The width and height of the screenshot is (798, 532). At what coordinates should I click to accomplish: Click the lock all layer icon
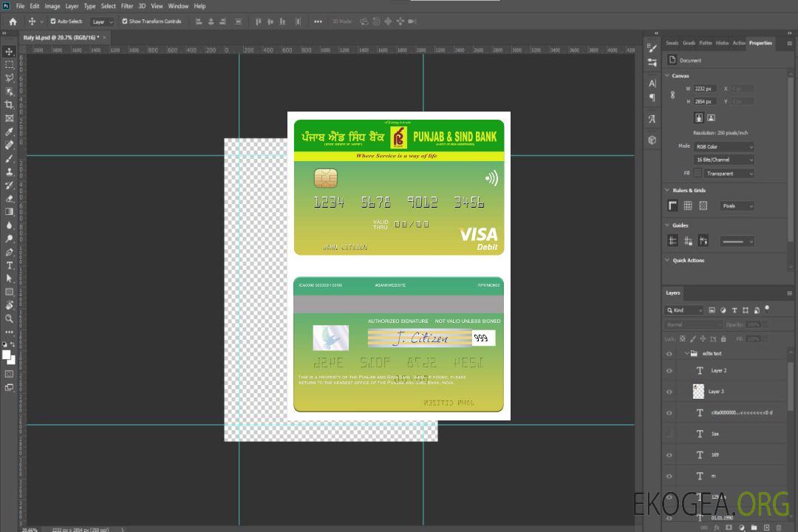point(723,338)
